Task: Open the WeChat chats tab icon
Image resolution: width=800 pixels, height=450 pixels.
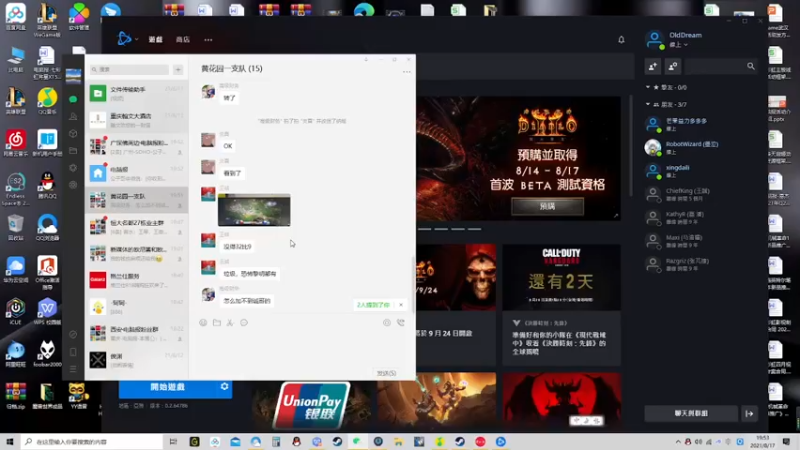Action: (x=73, y=99)
